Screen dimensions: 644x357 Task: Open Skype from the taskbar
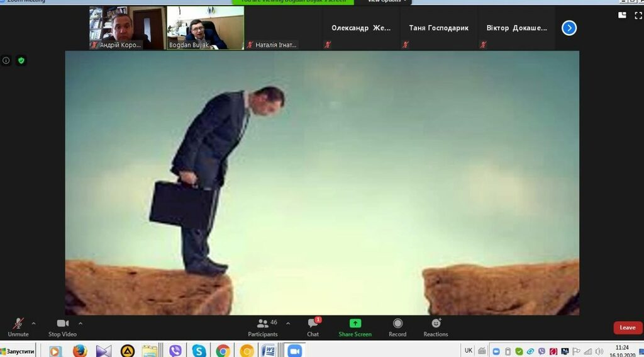(x=199, y=351)
